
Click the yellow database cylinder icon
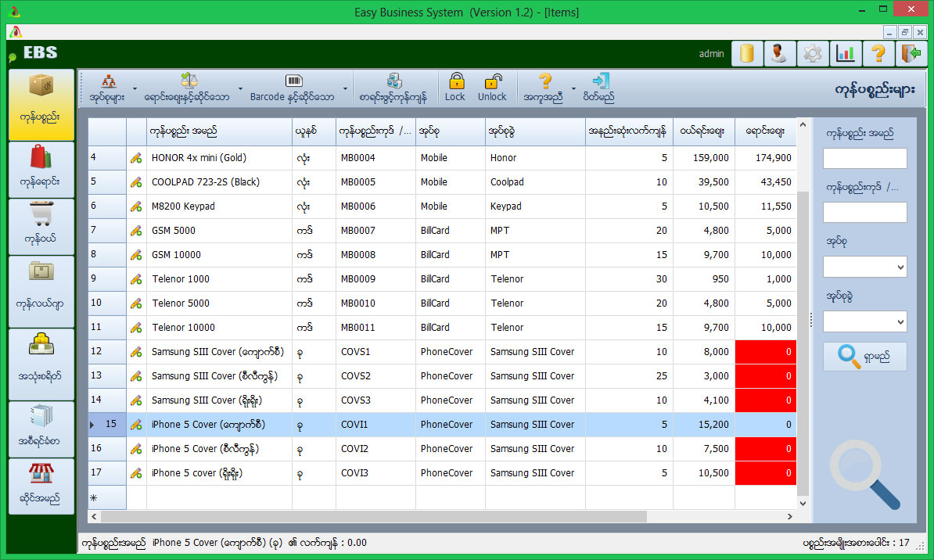[x=747, y=54]
